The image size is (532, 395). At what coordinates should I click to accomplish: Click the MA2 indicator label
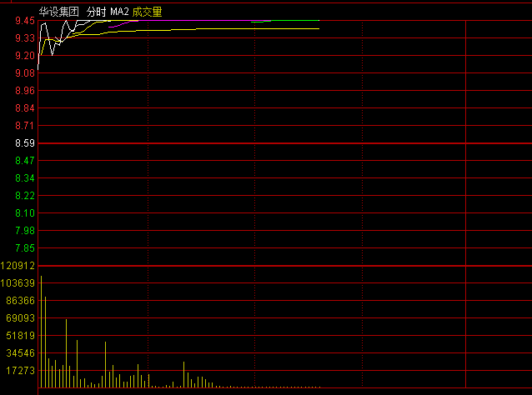coord(119,12)
